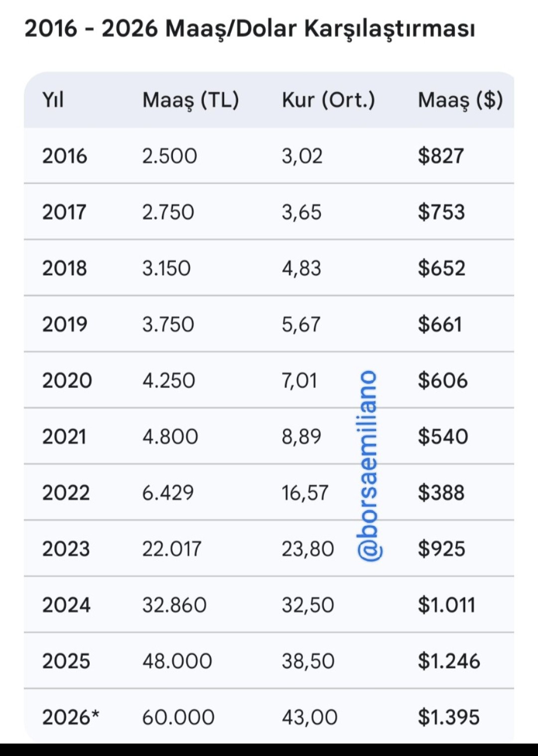Click the 16,57 exchange rate cell

305,493
